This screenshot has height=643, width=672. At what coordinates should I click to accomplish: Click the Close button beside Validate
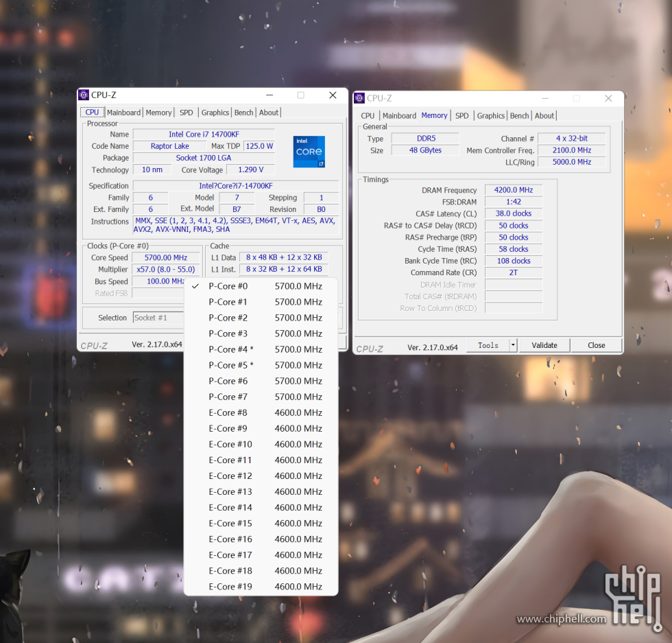(596, 345)
